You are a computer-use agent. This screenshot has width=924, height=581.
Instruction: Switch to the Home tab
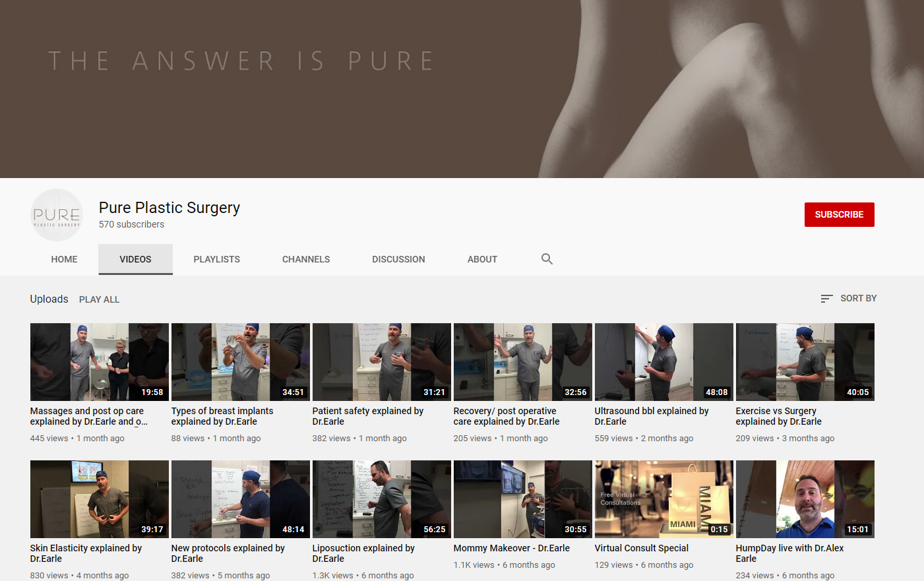(64, 259)
